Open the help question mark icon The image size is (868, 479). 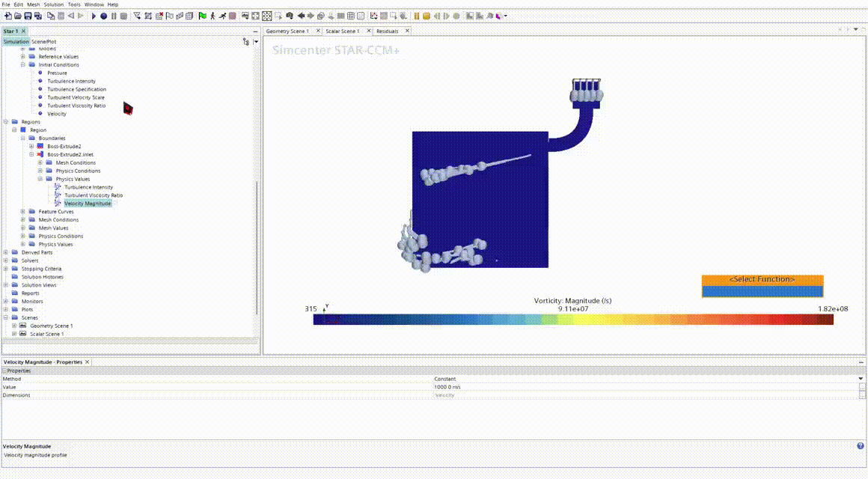861,446
